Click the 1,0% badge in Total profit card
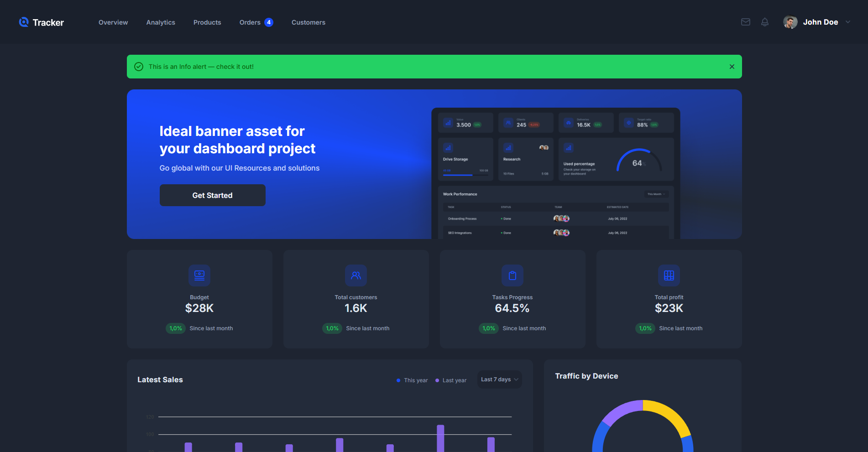 645,328
